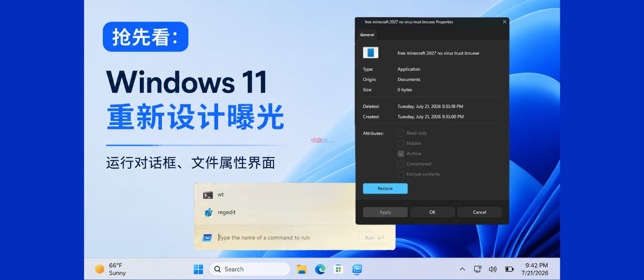Click Apply in the Properties dialog
The height and width of the screenshot is (280, 644).
[385, 212]
